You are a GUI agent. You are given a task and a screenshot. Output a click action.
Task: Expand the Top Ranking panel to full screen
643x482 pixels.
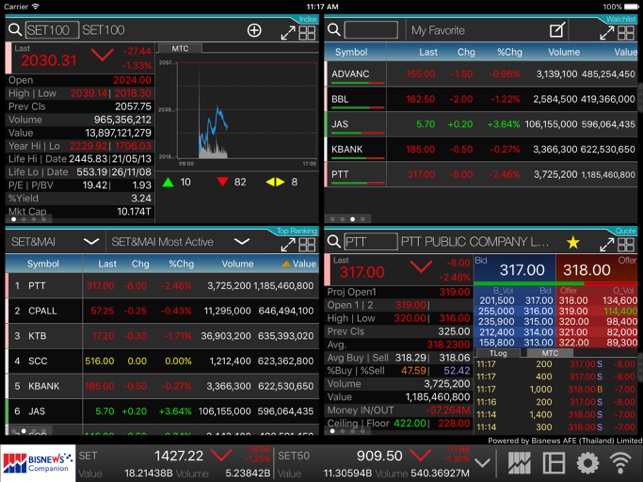point(288,244)
